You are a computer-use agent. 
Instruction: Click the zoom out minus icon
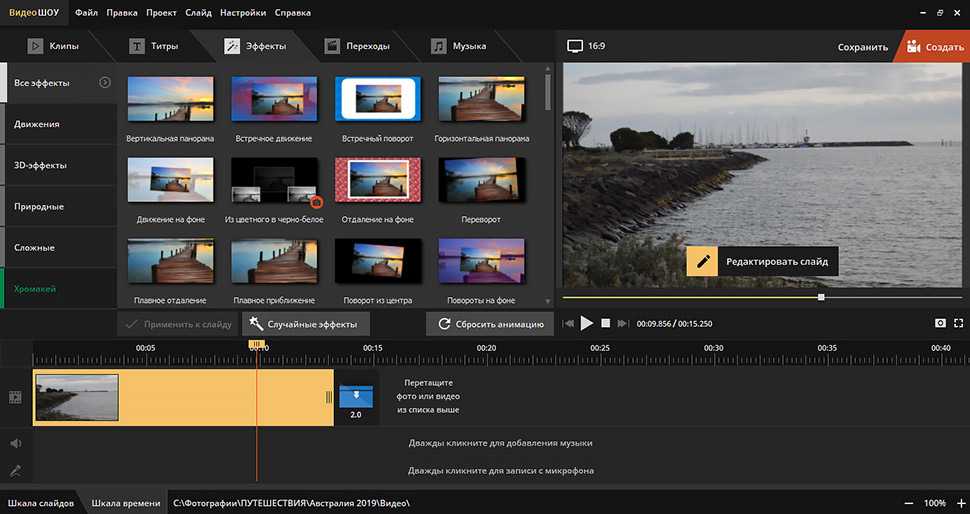pyautogui.click(x=908, y=503)
